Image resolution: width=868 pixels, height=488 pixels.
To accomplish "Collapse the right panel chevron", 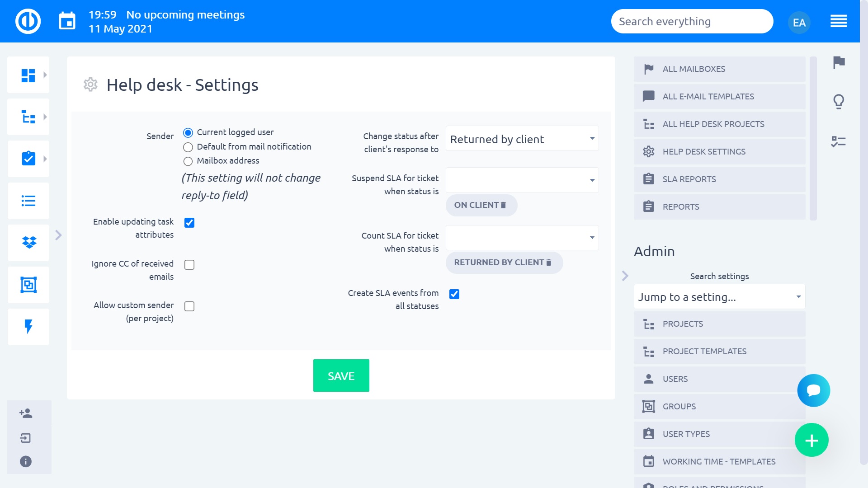I will coord(625,276).
